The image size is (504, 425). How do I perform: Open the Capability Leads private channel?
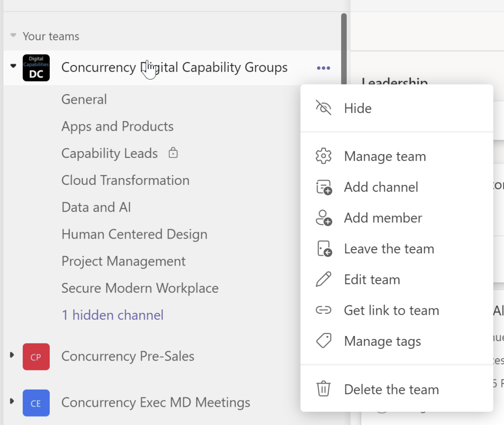pyautogui.click(x=109, y=153)
